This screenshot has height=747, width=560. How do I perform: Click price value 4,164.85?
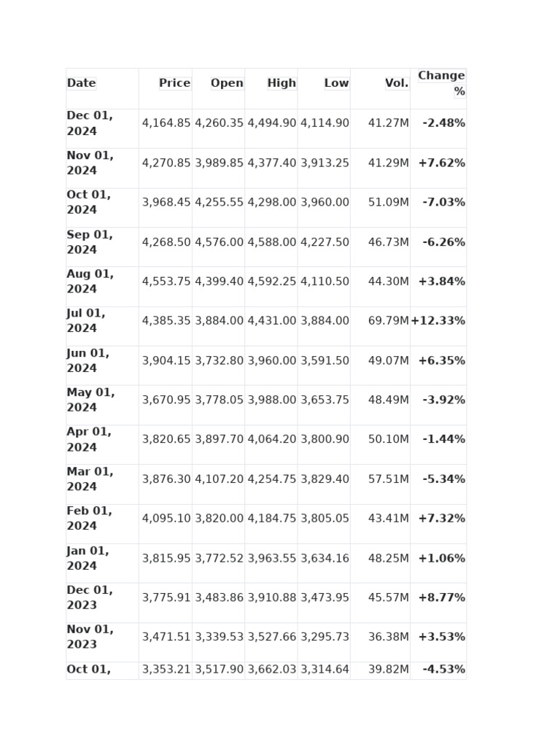[x=166, y=123]
